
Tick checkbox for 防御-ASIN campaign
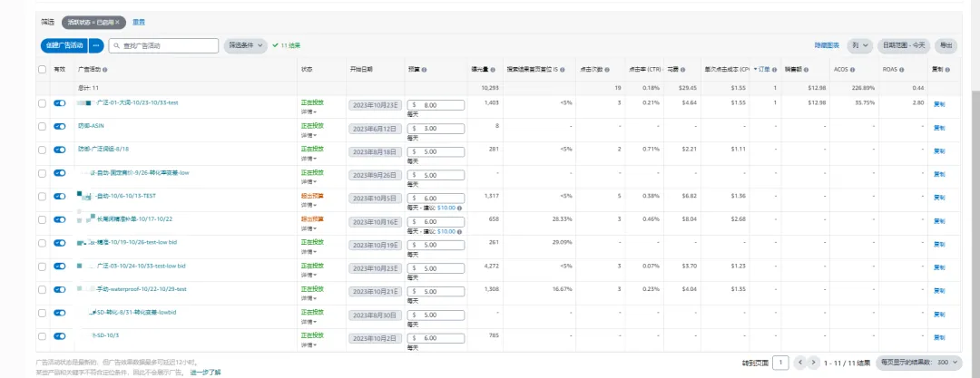pyautogui.click(x=43, y=126)
